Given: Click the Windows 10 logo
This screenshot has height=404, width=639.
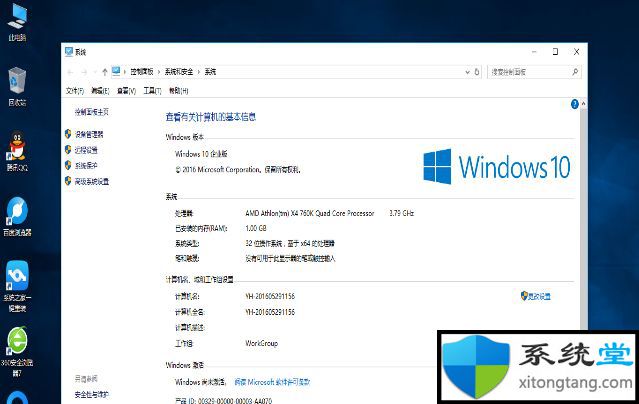Looking at the screenshot, I should pos(496,166).
